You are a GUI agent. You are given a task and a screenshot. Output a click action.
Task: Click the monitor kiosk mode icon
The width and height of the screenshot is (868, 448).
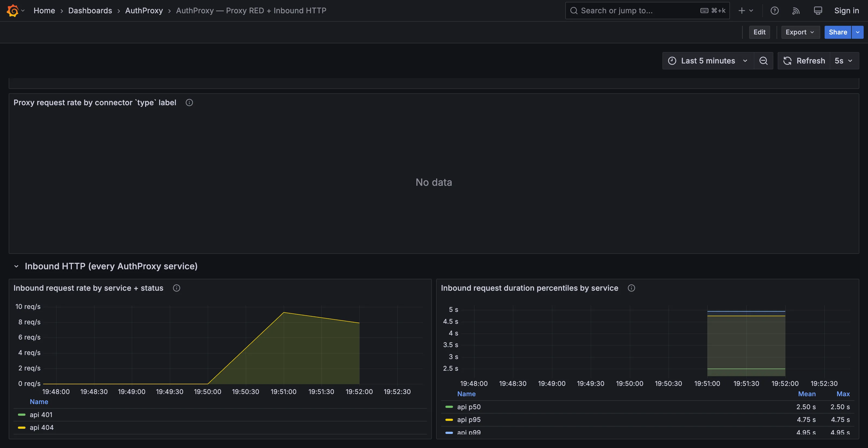click(818, 11)
